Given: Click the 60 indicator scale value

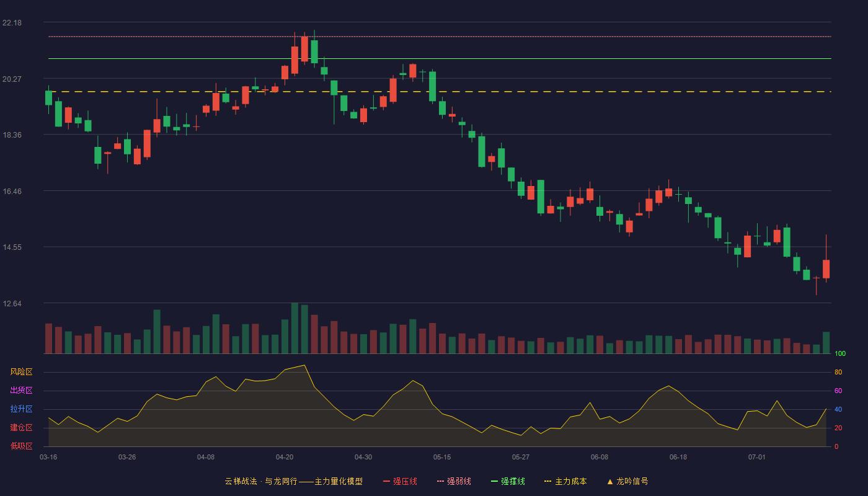Looking at the screenshot, I should point(838,391).
